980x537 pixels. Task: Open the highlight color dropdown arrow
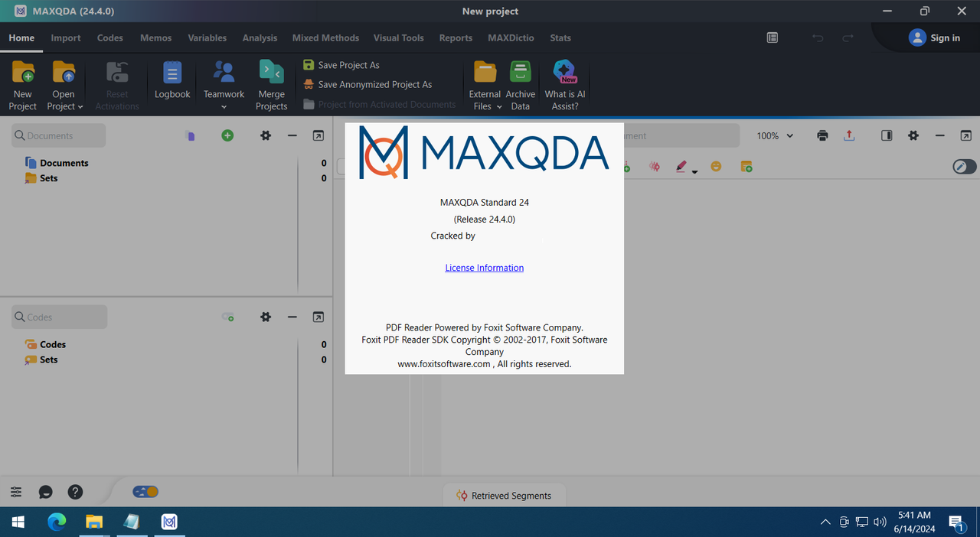click(695, 171)
